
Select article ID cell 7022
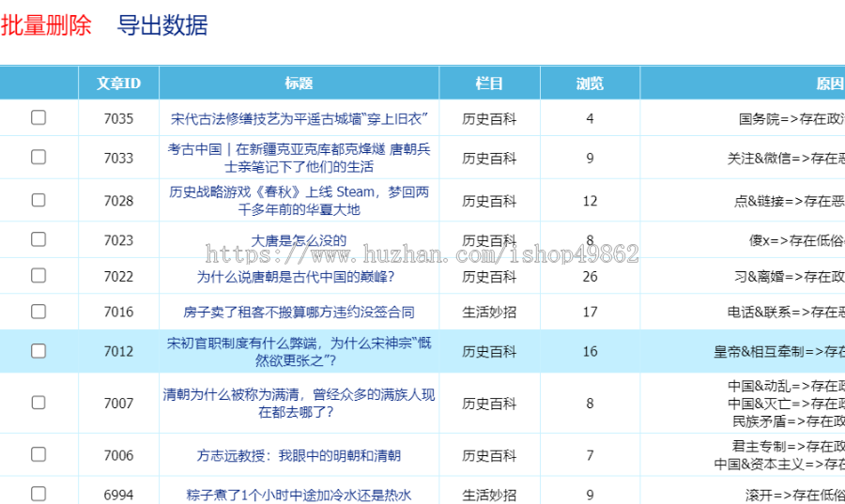[x=118, y=276]
